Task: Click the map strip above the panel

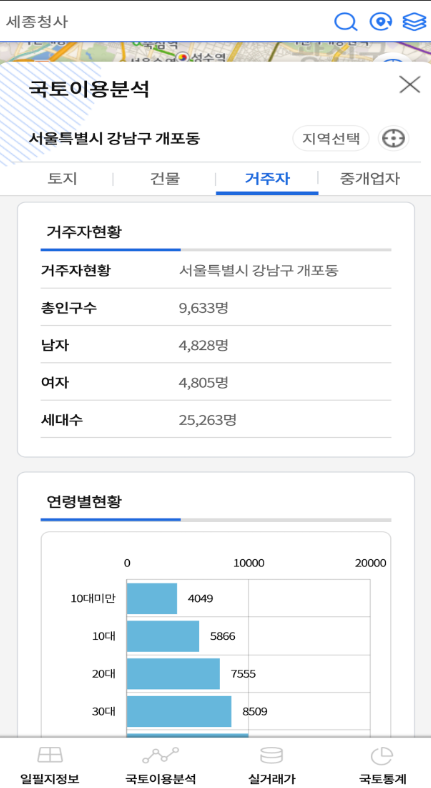Action: click(x=216, y=52)
